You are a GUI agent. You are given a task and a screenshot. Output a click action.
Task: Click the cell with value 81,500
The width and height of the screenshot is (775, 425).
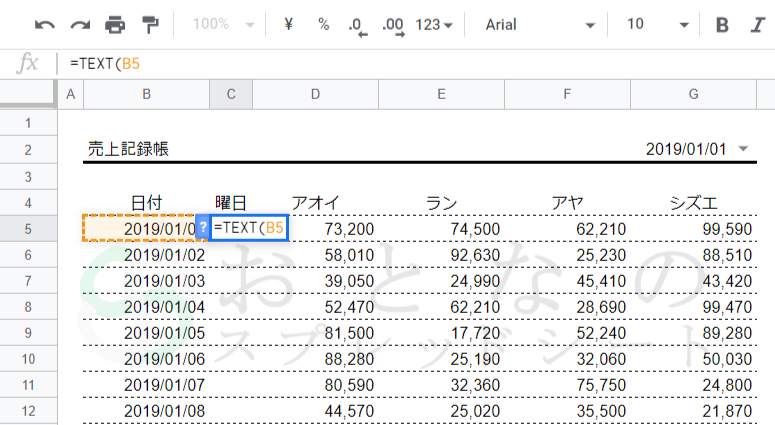[315, 333]
